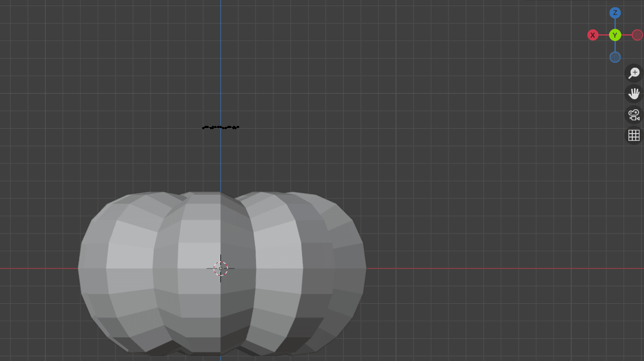644x361 pixels.
Task: Click the 3D cursor at the origin
Action: click(220, 268)
